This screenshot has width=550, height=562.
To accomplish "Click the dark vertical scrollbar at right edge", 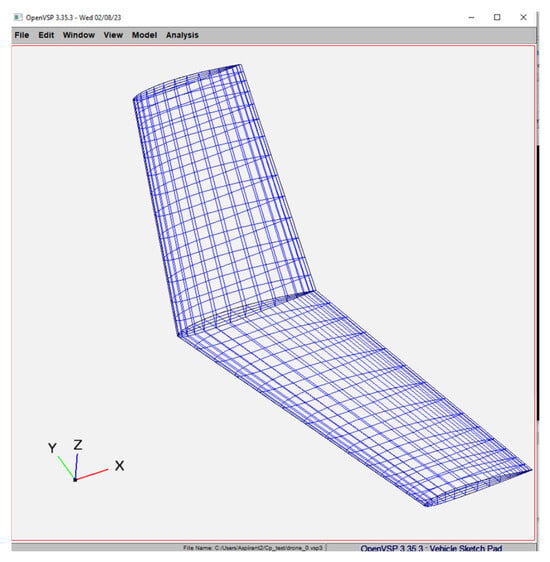I will pyautogui.click(x=538, y=282).
